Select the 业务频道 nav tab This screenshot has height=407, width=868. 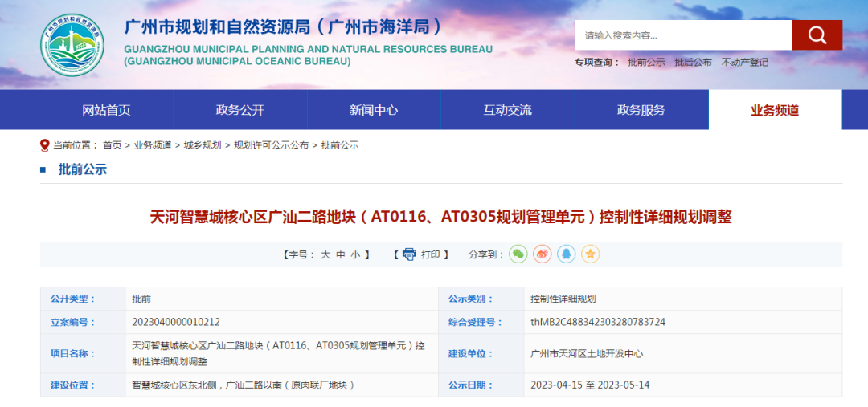(x=775, y=110)
